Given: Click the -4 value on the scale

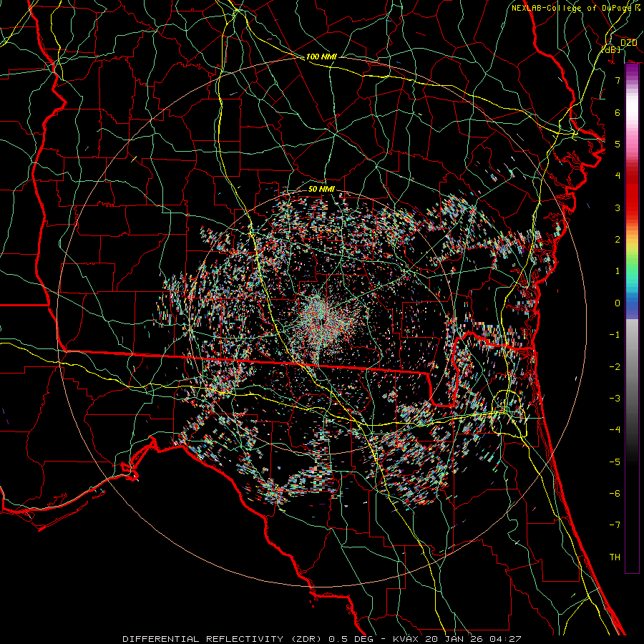Looking at the screenshot, I should point(615,430).
